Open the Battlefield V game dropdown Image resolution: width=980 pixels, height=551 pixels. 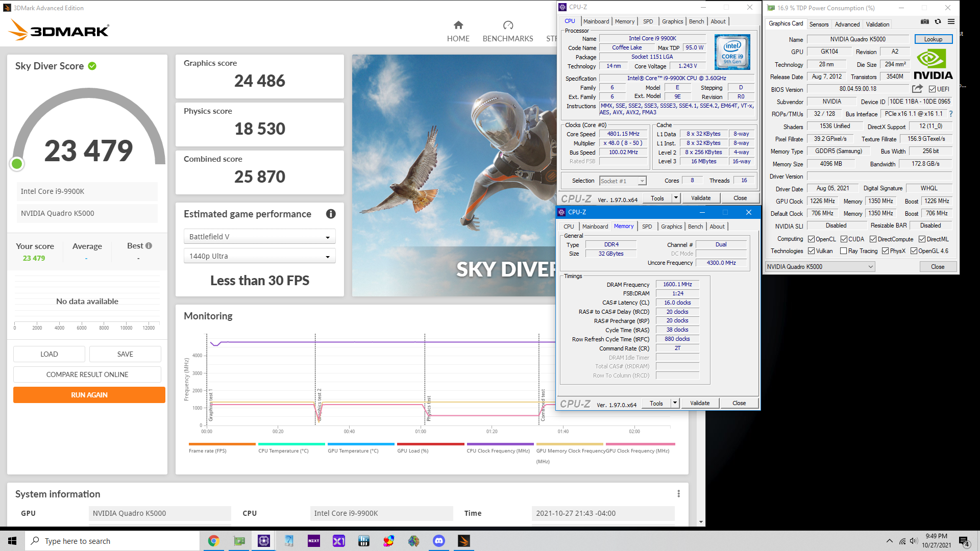pos(259,236)
